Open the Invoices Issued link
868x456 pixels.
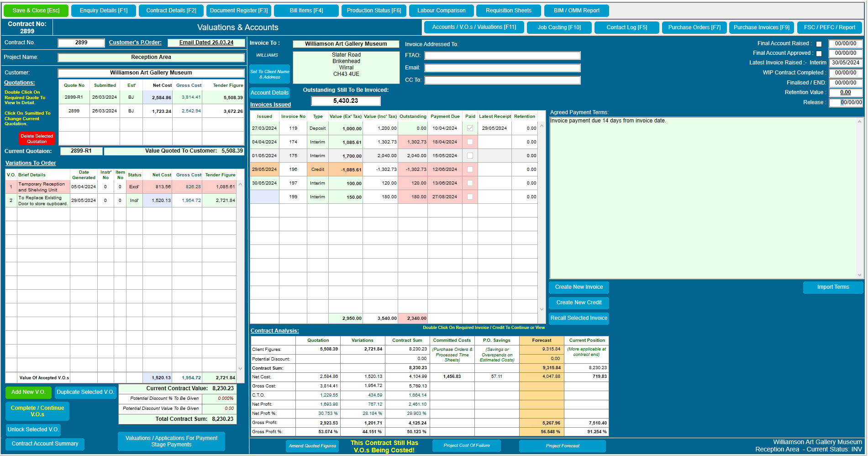click(x=270, y=104)
